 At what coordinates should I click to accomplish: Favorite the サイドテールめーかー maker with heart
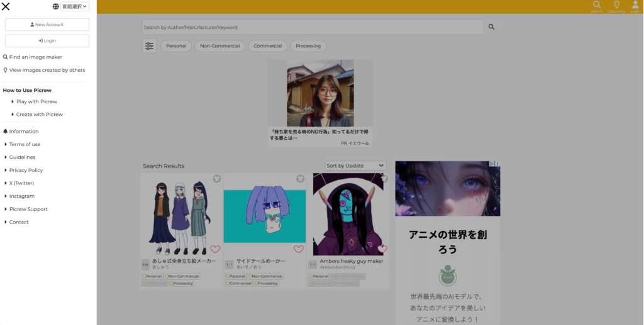299,249
